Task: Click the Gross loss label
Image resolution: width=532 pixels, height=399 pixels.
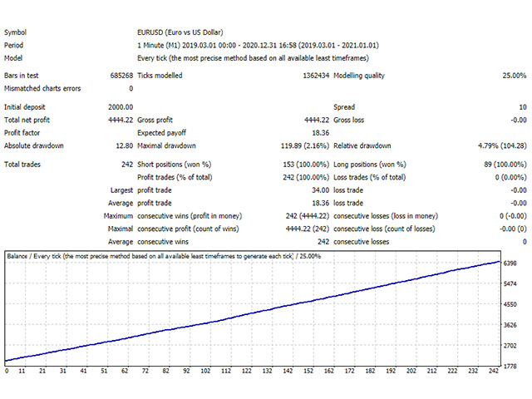Action: click(349, 120)
